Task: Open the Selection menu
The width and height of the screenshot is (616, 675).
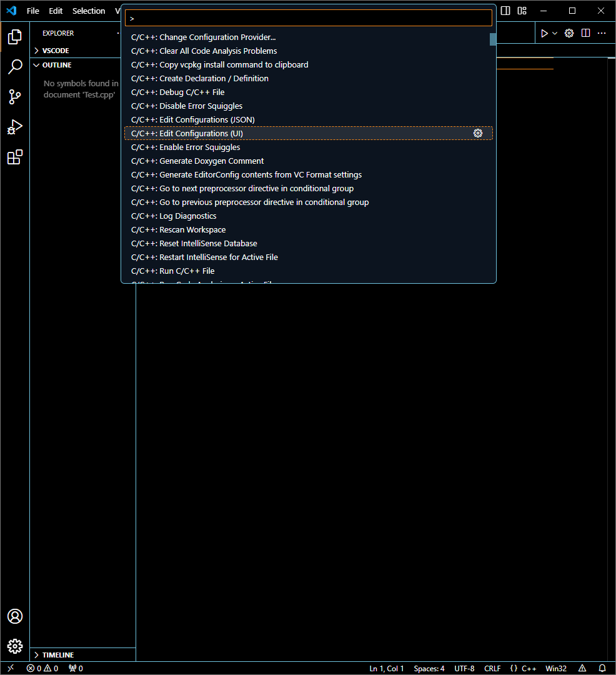Action: [89, 11]
